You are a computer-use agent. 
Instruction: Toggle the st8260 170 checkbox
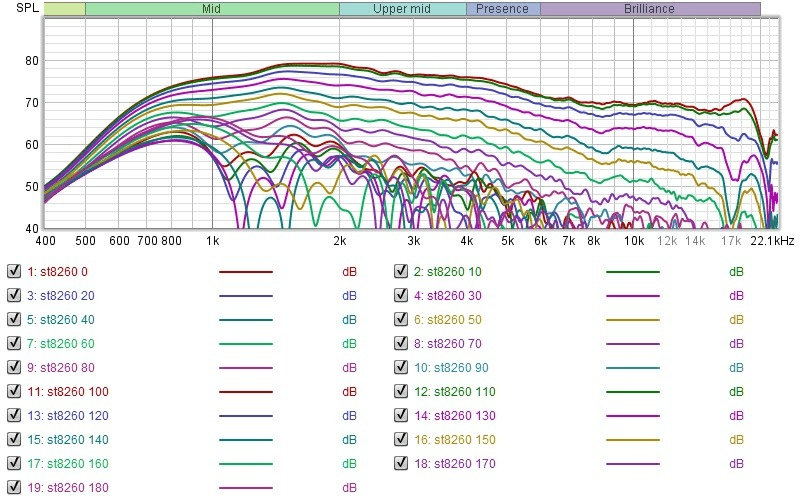401,463
